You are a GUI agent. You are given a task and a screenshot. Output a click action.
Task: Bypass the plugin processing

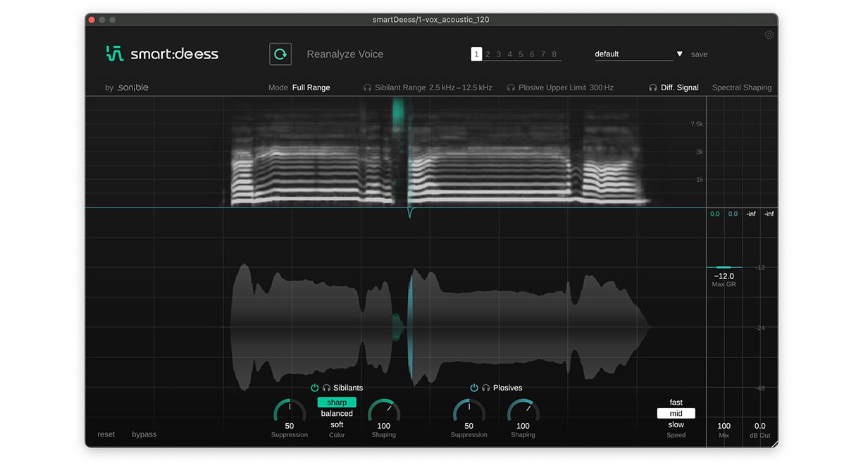(144, 434)
